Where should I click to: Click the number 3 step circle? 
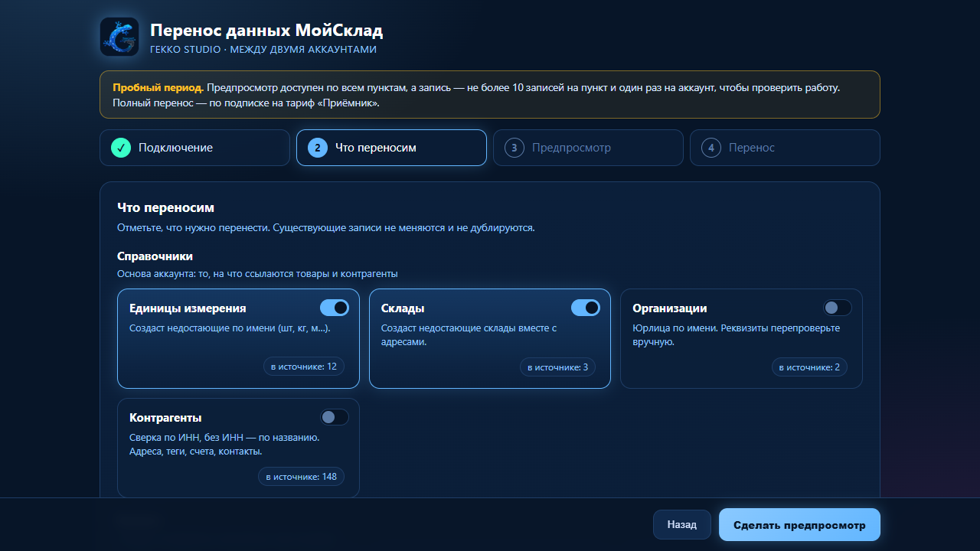click(x=514, y=148)
